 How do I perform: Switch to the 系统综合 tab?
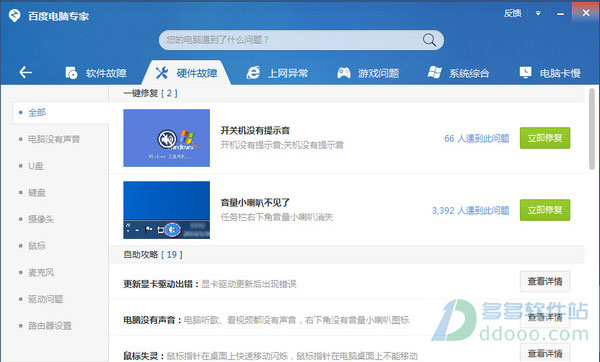458,73
